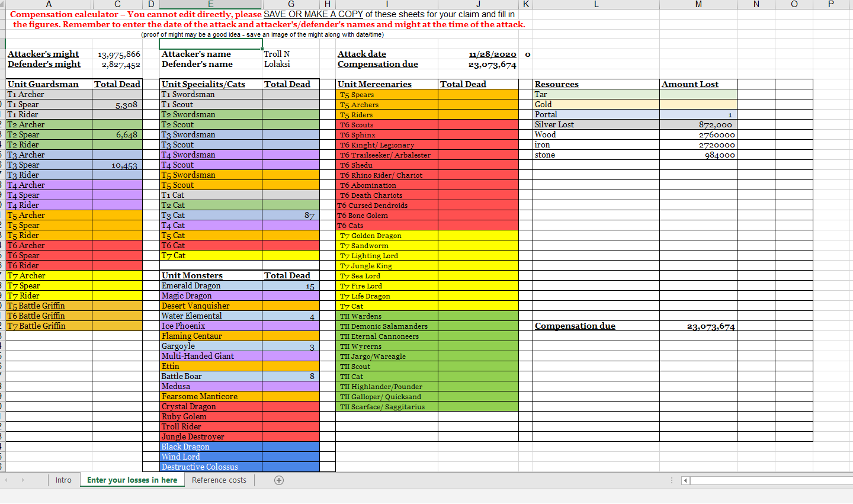Viewport: 853px width, 504px height.
Task: Click Wood amount lost 2760000
Action: point(698,135)
